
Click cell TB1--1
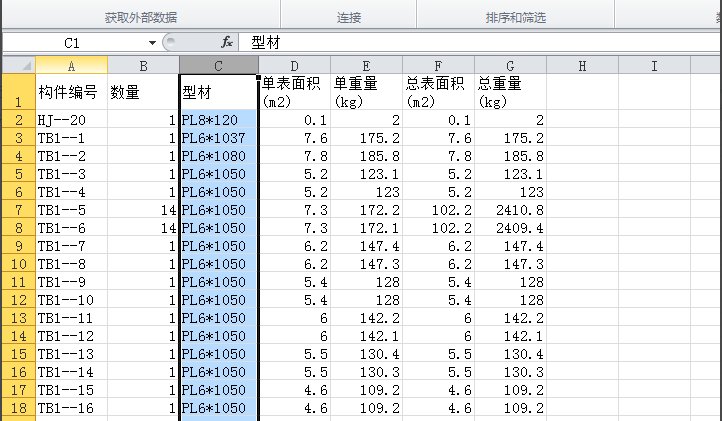[x=71, y=138]
